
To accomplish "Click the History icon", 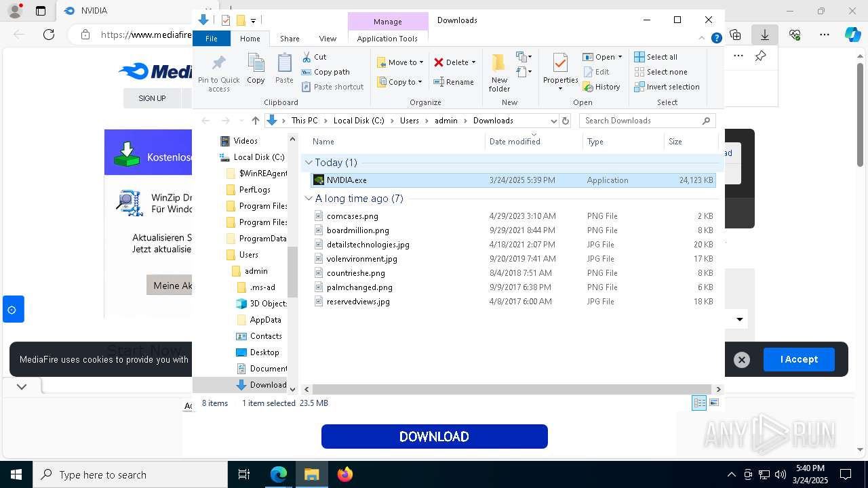I will [x=588, y=87].
